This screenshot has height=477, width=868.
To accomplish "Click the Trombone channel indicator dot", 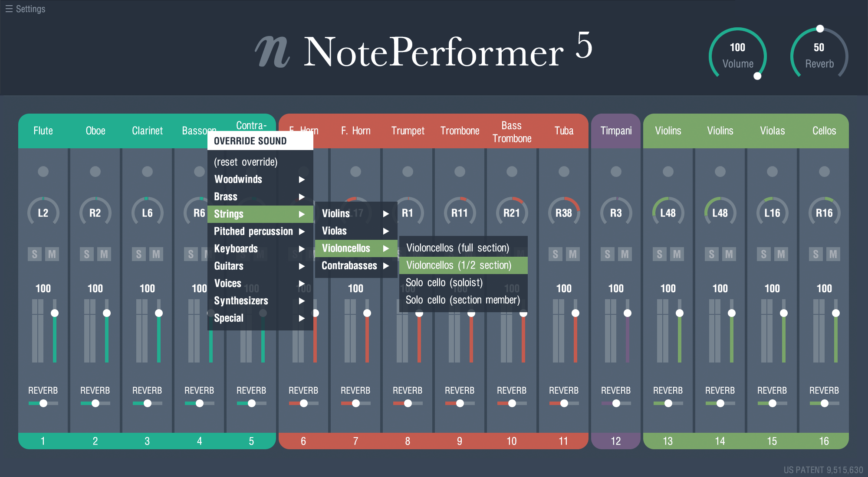I will [460, 171].
